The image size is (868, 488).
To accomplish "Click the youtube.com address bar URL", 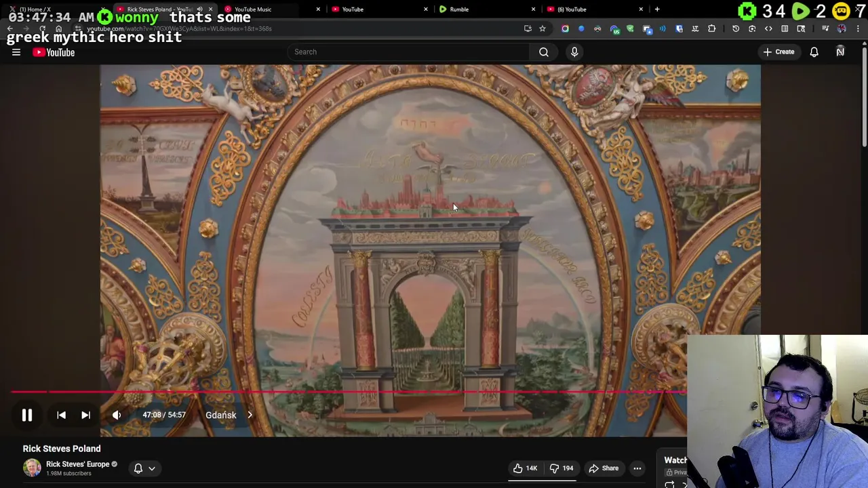I will [179, 28].
